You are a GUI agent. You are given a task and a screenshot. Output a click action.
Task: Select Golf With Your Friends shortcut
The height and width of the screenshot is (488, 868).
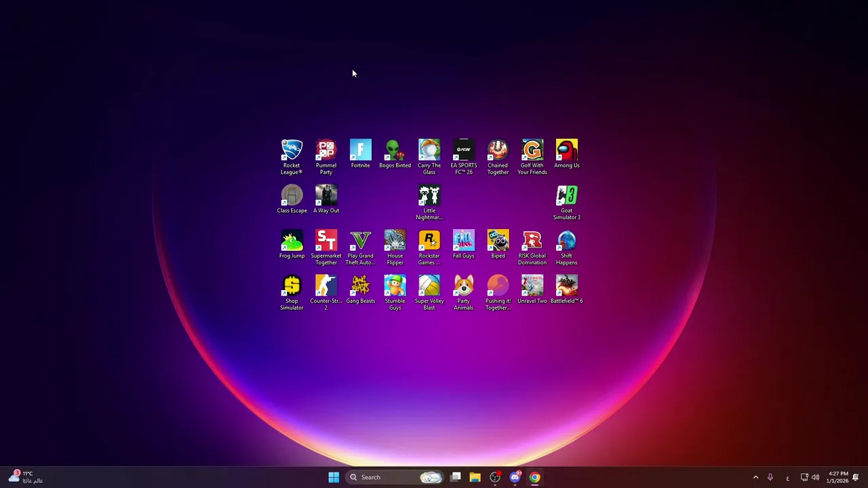(x=532, y=157)
